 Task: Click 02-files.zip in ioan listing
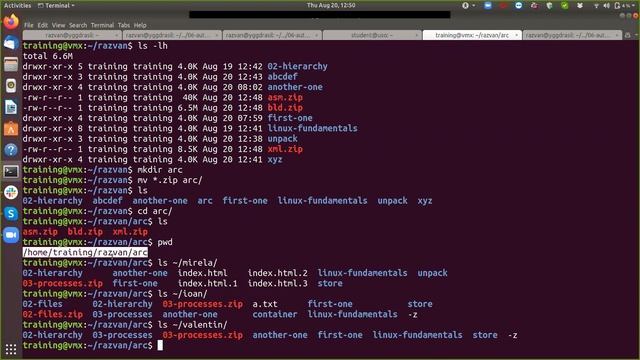point(53,314)
